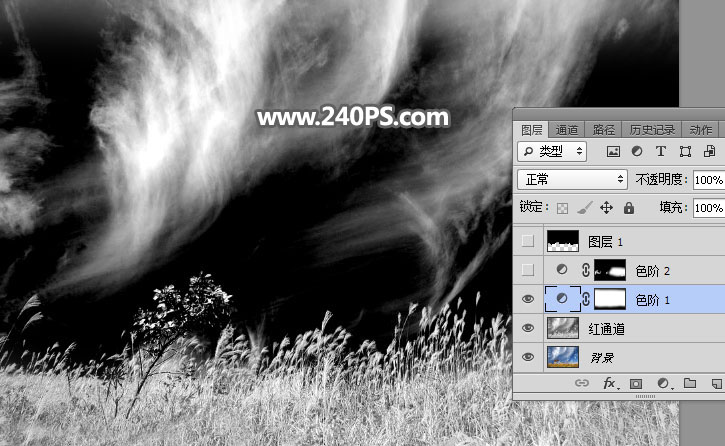Show the hidden 色阶 2 layer

point(528,269)
